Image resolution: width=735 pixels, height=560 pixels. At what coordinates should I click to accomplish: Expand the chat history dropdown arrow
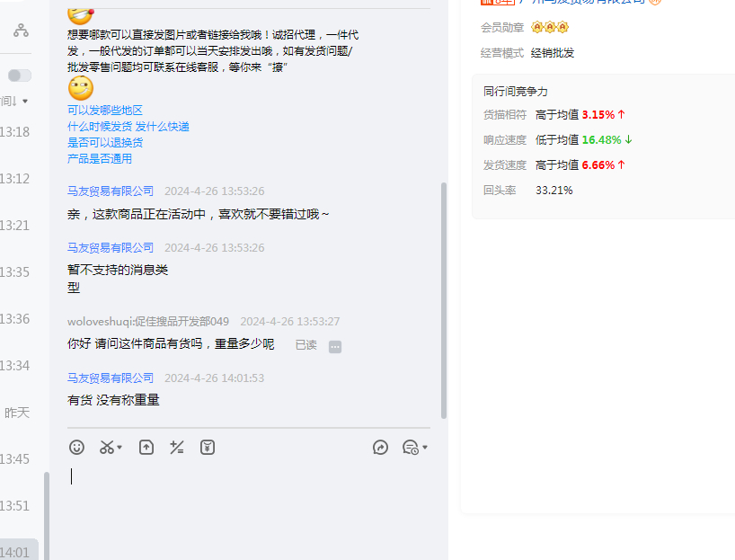coord(425,448)
